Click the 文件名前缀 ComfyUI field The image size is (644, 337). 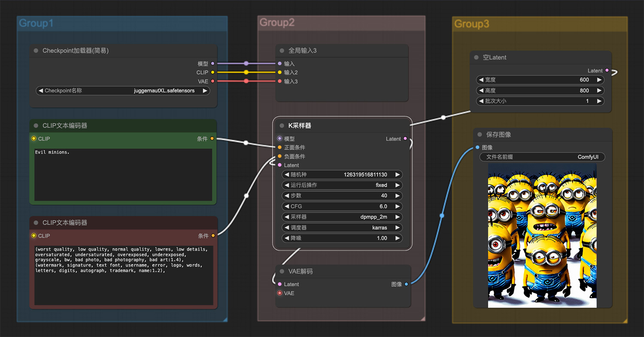542,157
